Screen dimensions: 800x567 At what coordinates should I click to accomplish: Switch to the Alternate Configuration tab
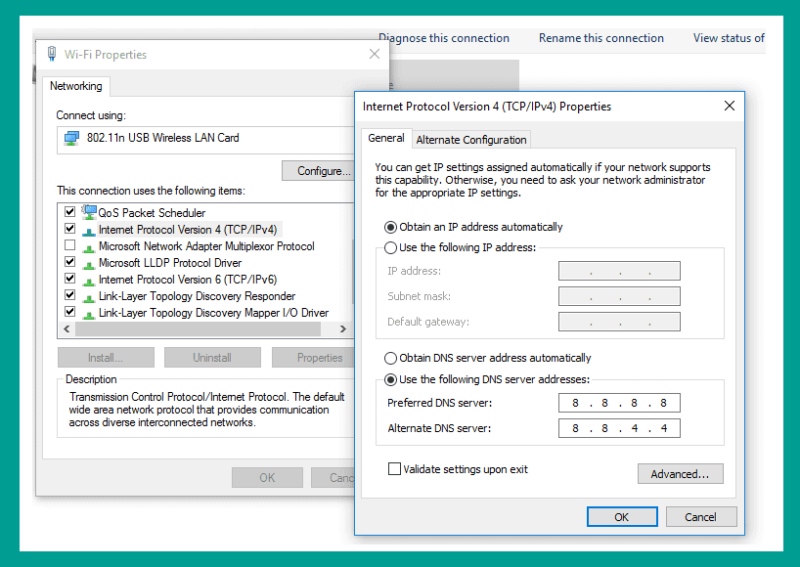click(471, 140)
